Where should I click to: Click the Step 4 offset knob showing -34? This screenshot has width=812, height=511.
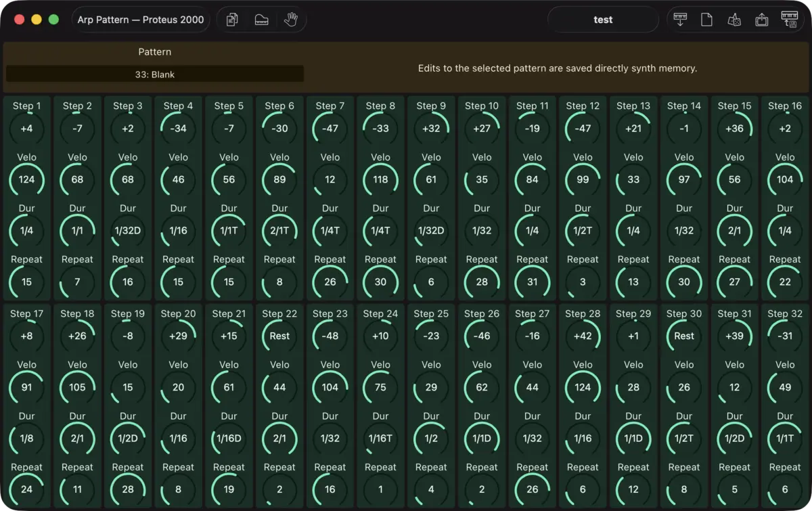(x=178, y=129)
